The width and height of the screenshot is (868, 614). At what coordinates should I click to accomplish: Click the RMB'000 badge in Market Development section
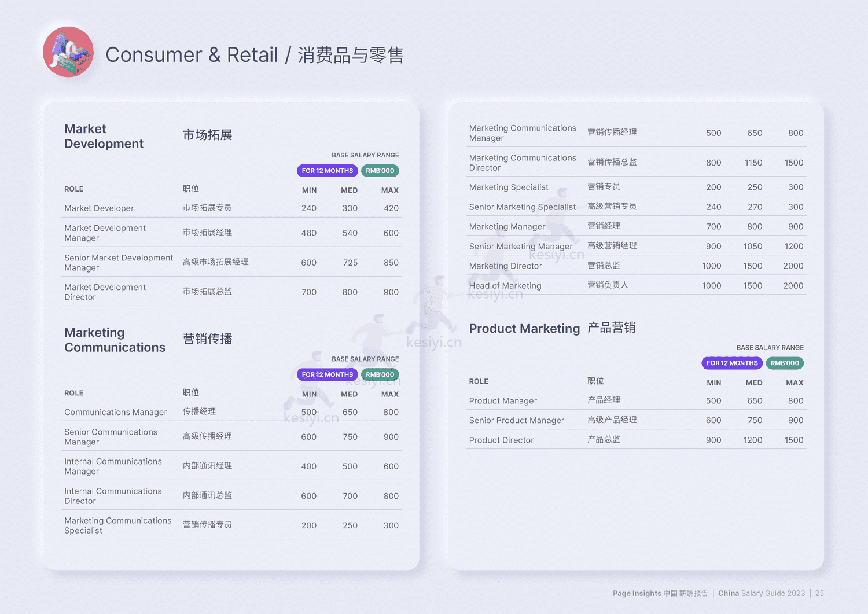(380, 171)
